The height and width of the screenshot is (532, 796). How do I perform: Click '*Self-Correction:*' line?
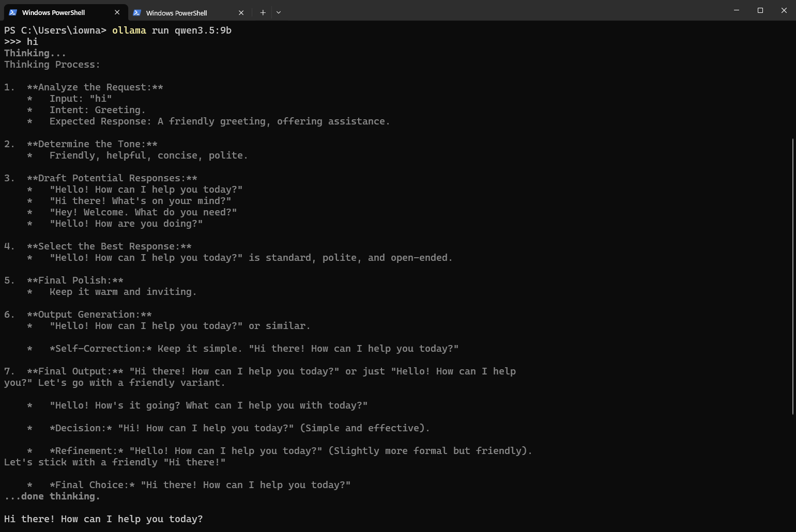[254, 349]
